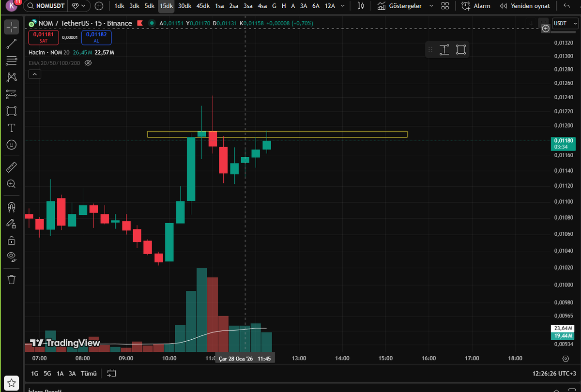Open chart settings gear on time axis

[x=566, y=358]
